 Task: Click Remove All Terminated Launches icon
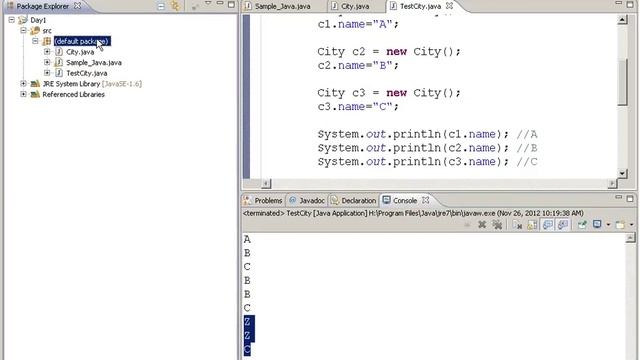(497, 224)
